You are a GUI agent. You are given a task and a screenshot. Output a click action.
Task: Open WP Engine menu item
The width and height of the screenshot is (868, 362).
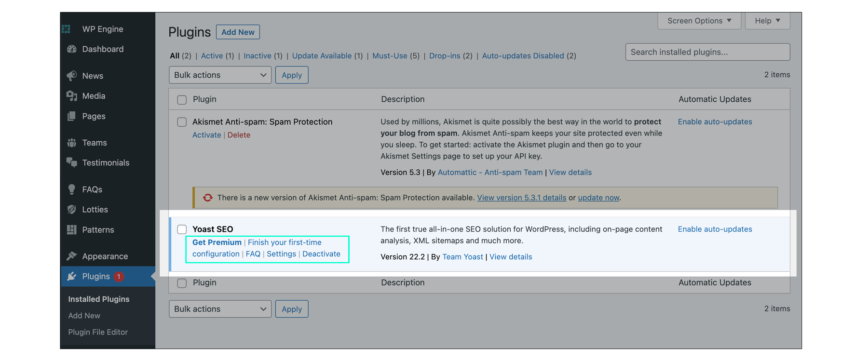pos(103,29)
